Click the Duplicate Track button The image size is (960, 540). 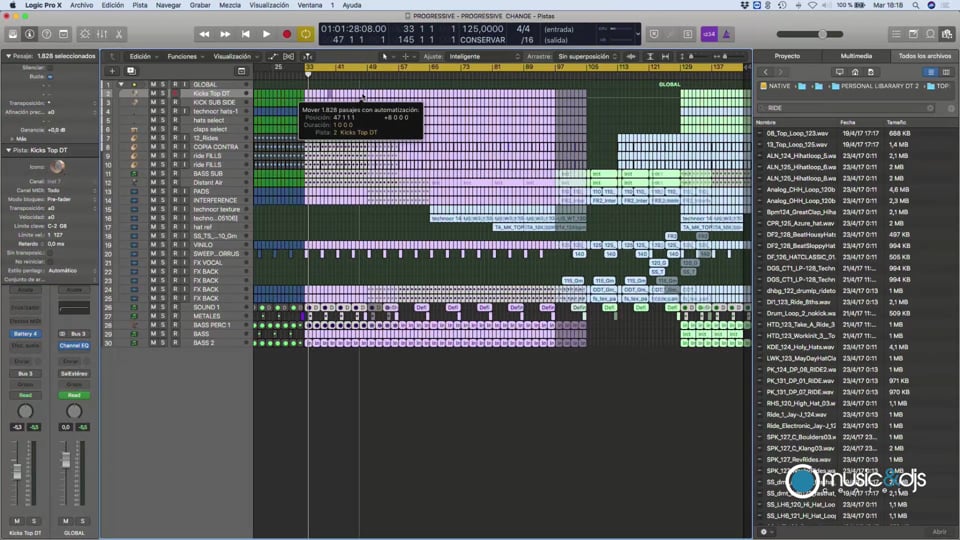(131, 71)
